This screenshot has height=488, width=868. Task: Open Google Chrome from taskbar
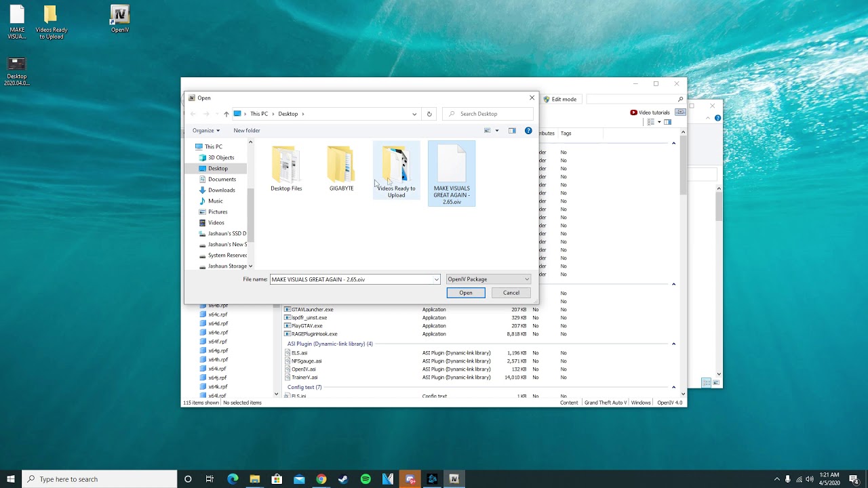tap(321, 479)
